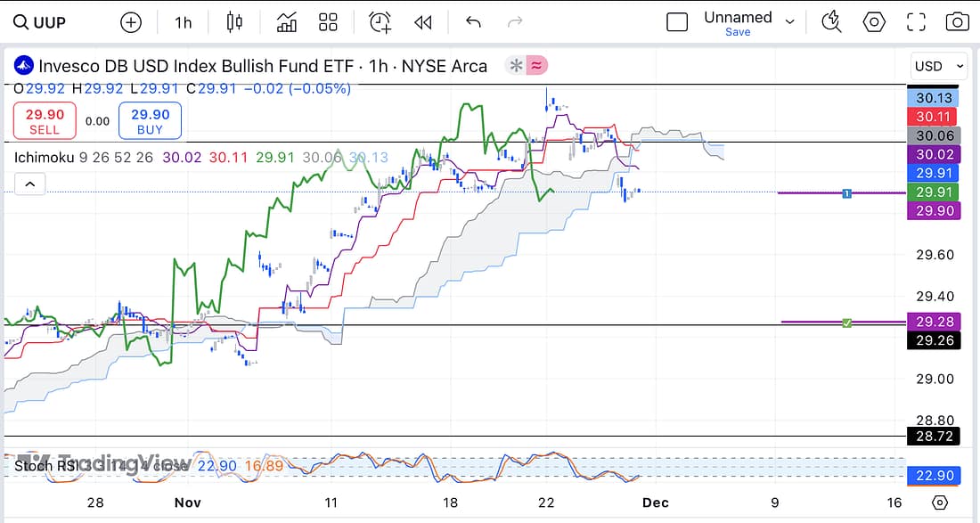Select the layout setup square
The image size is (980, 523).
point(677,22)
